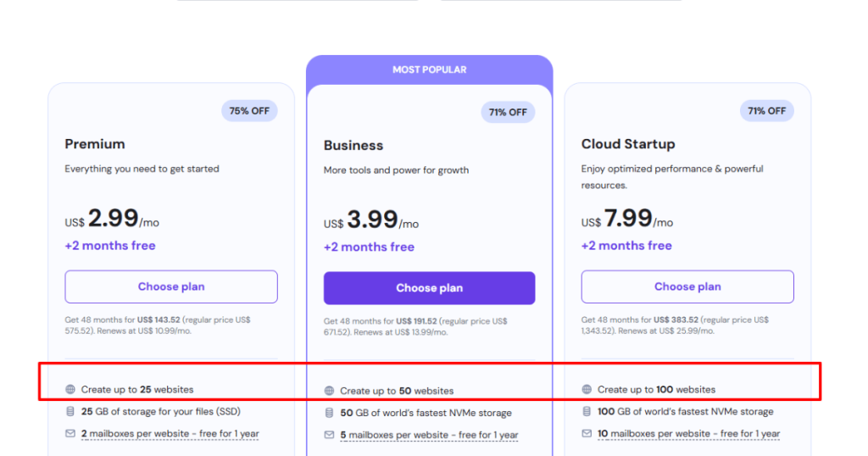Open the 5 mailboxes per website link

(x=429, y=436)
